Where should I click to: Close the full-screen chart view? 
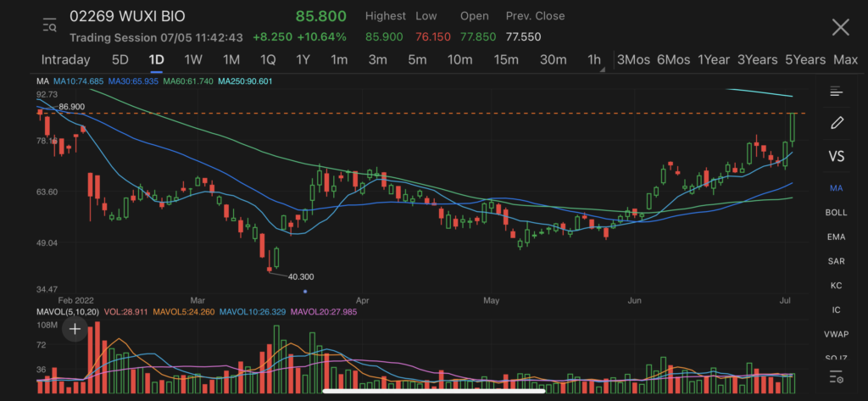[840, 26]
